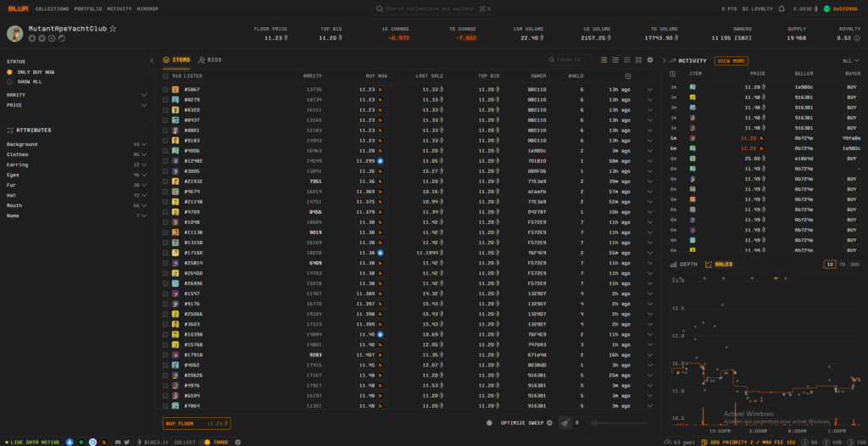Open the optimize sweep settings gear
The image size is (868, 446).
click(x=549, y=423)
